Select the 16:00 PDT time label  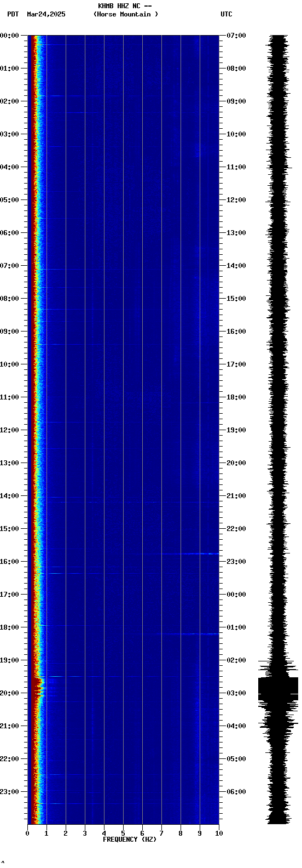(x=10, y=562)
